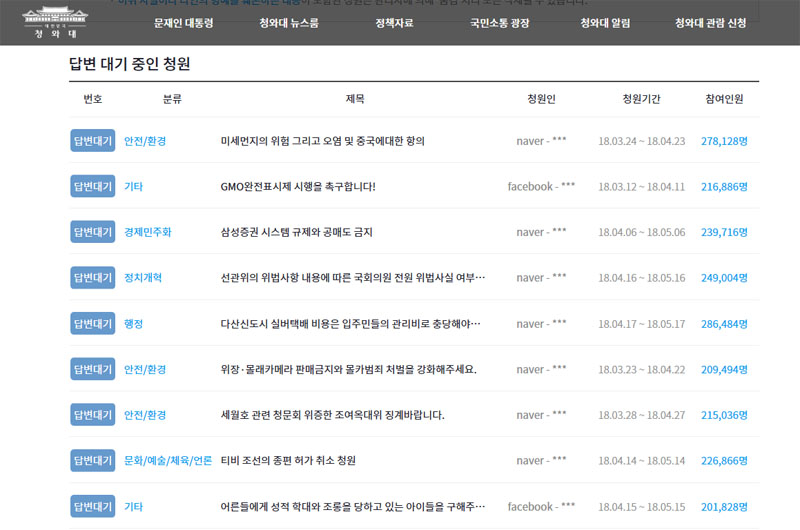Click the 분류 column header

point(172,98)
